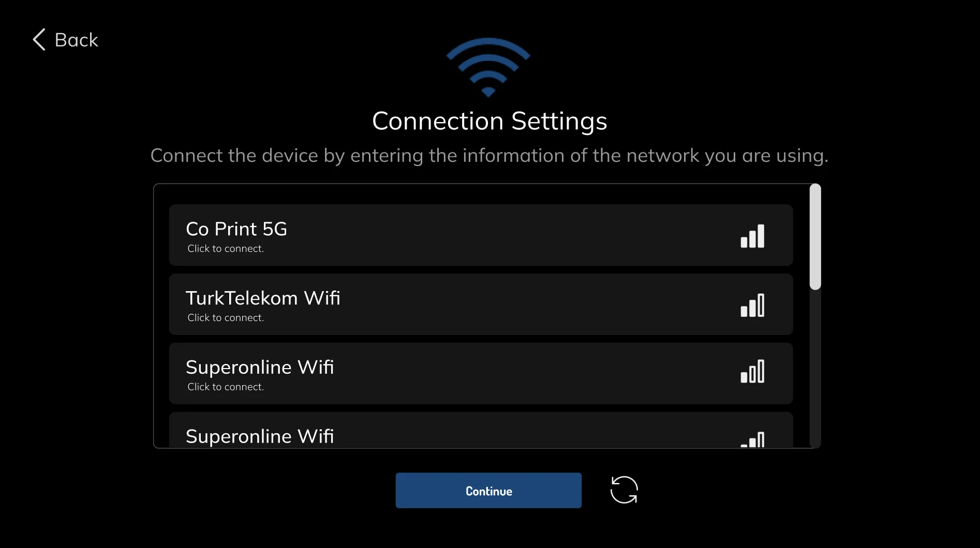Click the scrollbar track below the thumb
The height and width of the screenshot is (548, 980).
(815, 369)
